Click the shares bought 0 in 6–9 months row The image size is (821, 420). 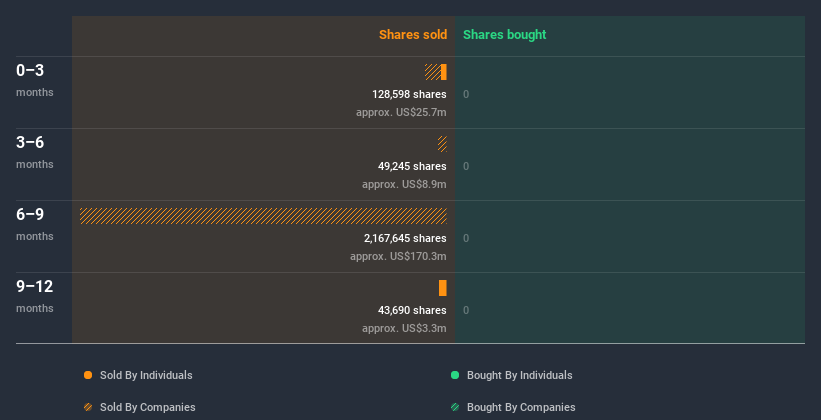466,238
